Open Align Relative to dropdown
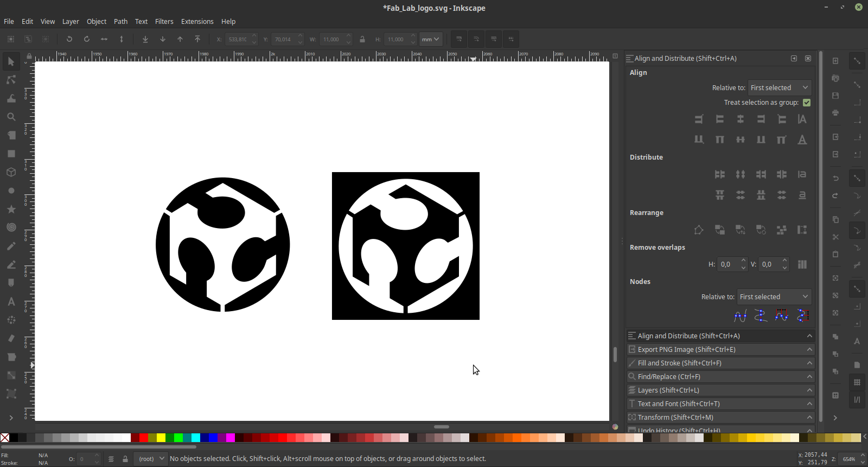The image size is (868, 467). point(780,87)
